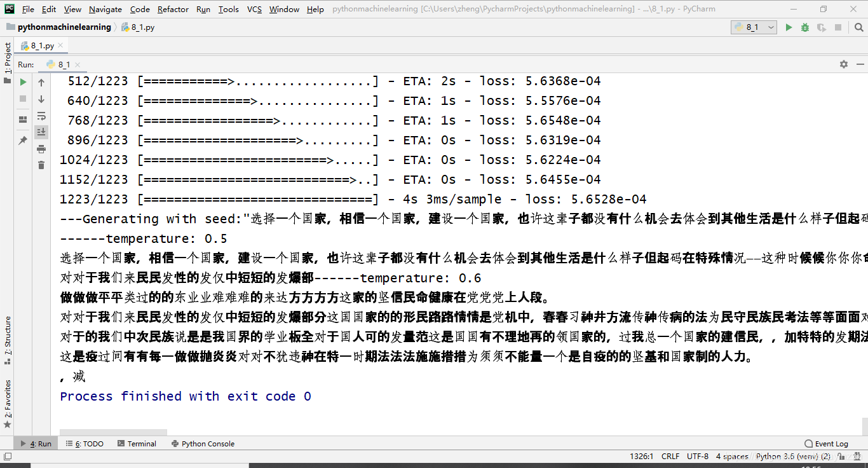Viewport: 868px width, 468px height.
Task: Change 4 spaces indent setting
Action: coord(732,456)
